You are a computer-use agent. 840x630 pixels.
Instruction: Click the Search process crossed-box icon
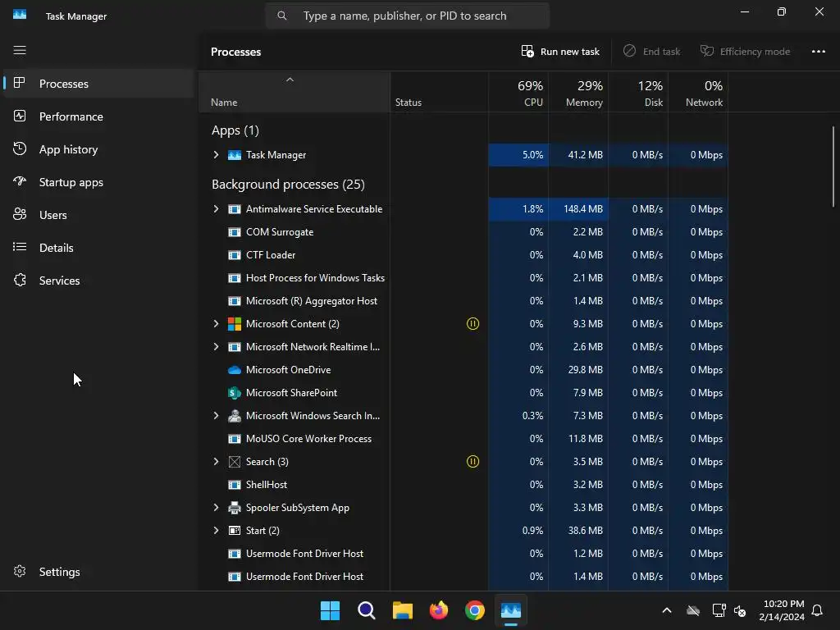[x=234, y=461]
